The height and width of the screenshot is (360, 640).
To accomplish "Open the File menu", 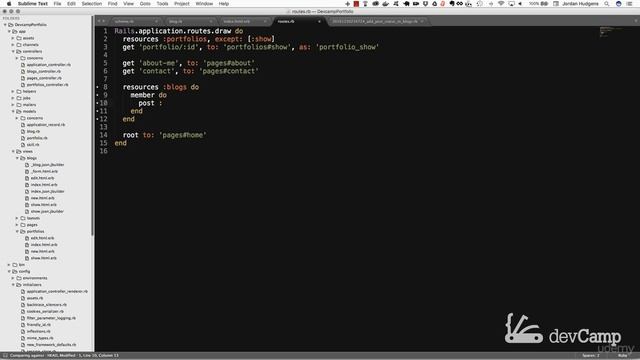I will point(58,4).
